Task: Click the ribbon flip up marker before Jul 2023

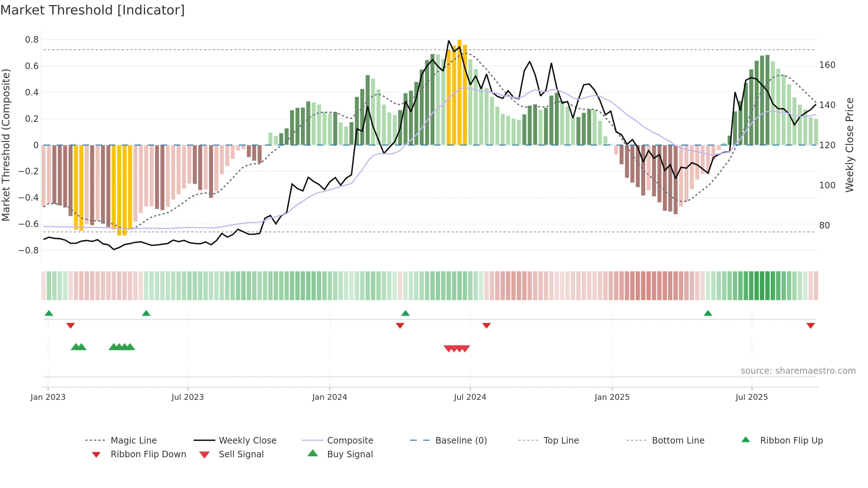Action: click(x=146, y=313)
